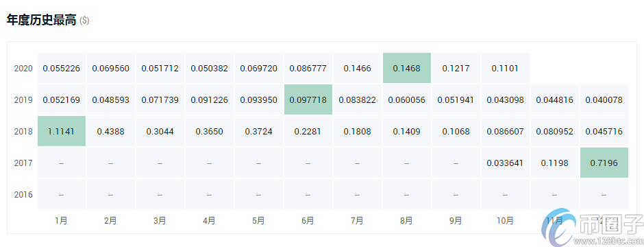The image size is (644, 247).
Task: Select the highlighted 0.1468 August 2020 cell
Action: 407,68
